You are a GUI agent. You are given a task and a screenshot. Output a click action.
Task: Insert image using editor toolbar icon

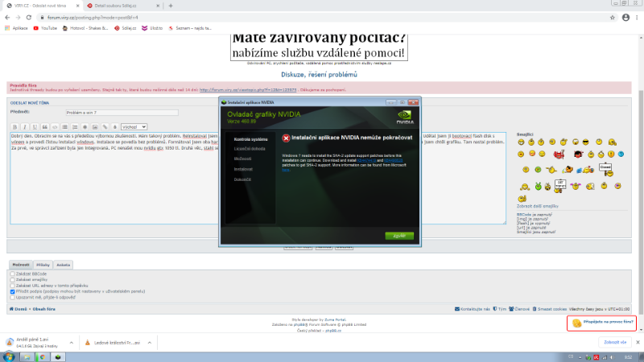coord(95,127)
